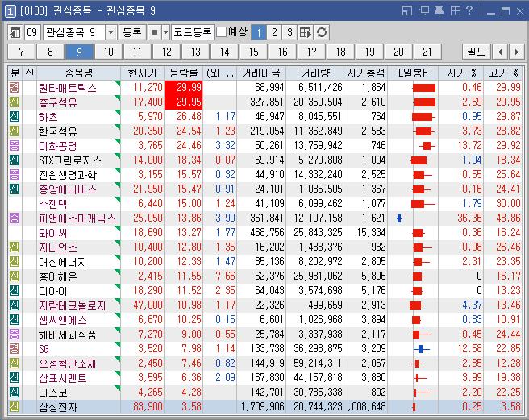Click the 경 badge icon for 퀀타매트릭스

pyautogui.click(x=15, y=87)
